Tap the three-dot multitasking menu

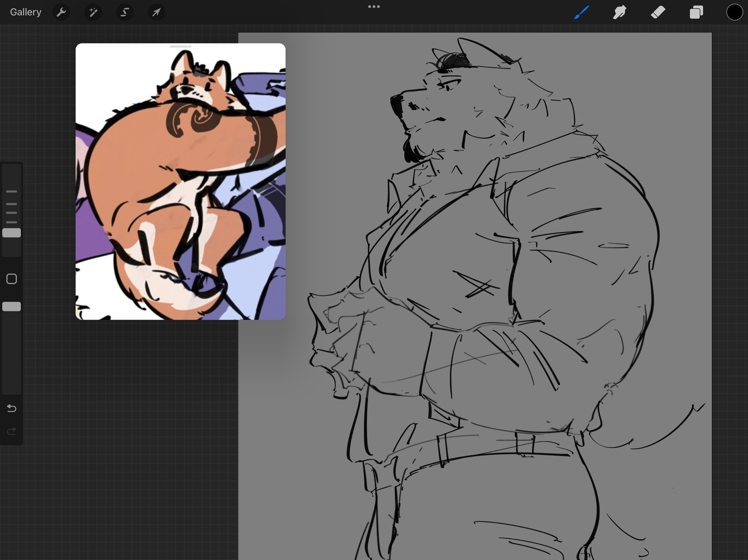(374, 7)
